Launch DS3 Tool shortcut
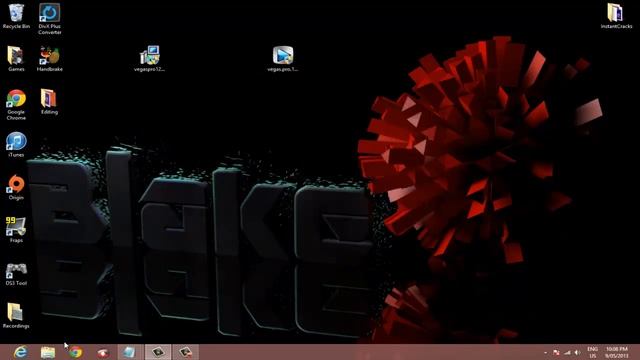Viewport: 640px width, 360px height. [x=16, y=273]
